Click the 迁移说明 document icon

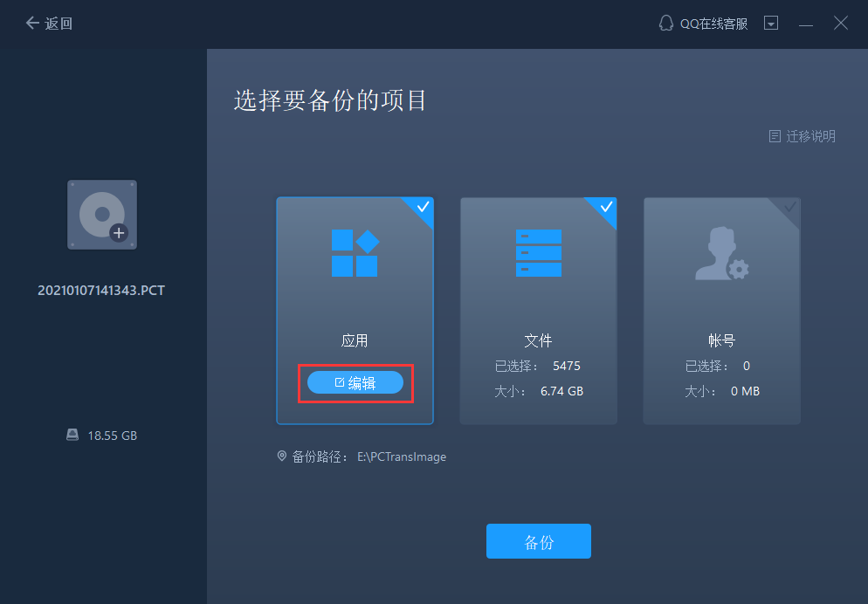coord(775,136)
